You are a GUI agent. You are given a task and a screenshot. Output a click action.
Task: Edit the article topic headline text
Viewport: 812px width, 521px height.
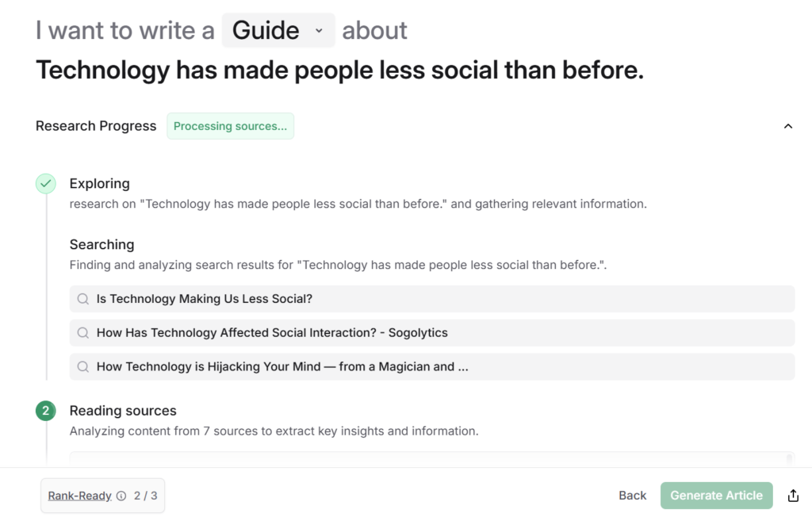[x=339, y=71]
